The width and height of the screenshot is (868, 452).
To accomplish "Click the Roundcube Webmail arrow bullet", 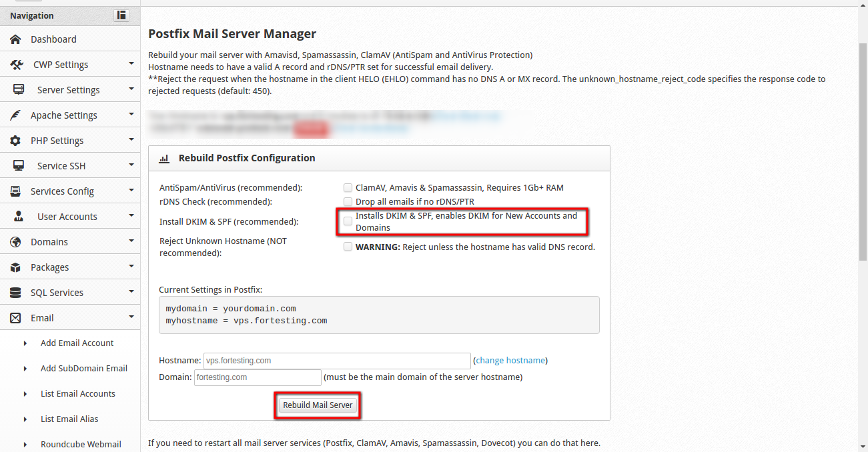I will pos(25,445).
